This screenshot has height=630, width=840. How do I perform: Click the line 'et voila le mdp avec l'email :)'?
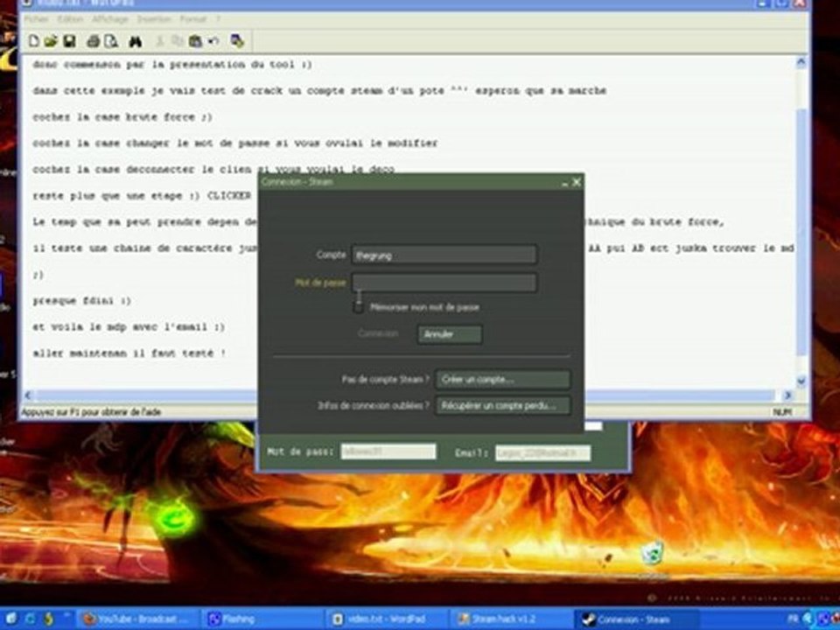point(129,326)
